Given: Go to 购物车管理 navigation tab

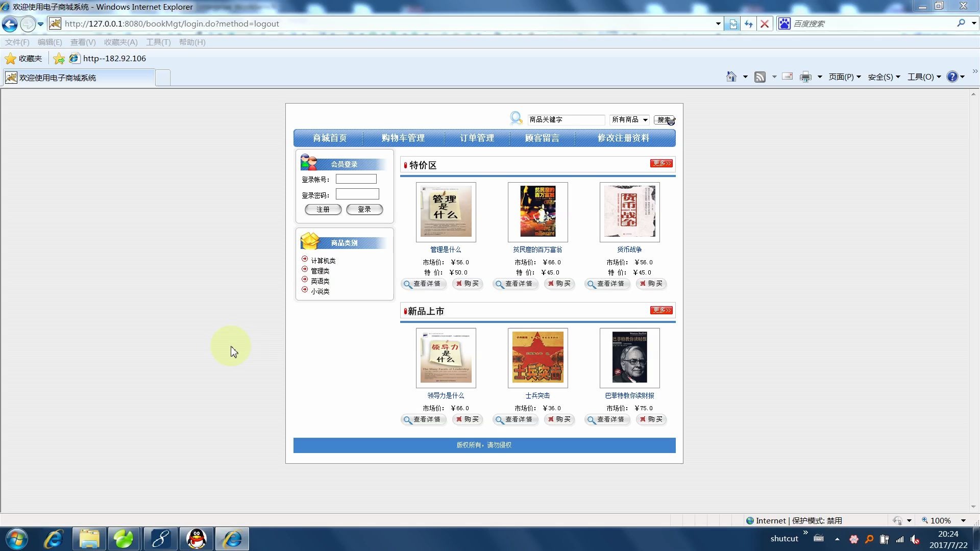Looking at the screenshot, I should (403, 138).
